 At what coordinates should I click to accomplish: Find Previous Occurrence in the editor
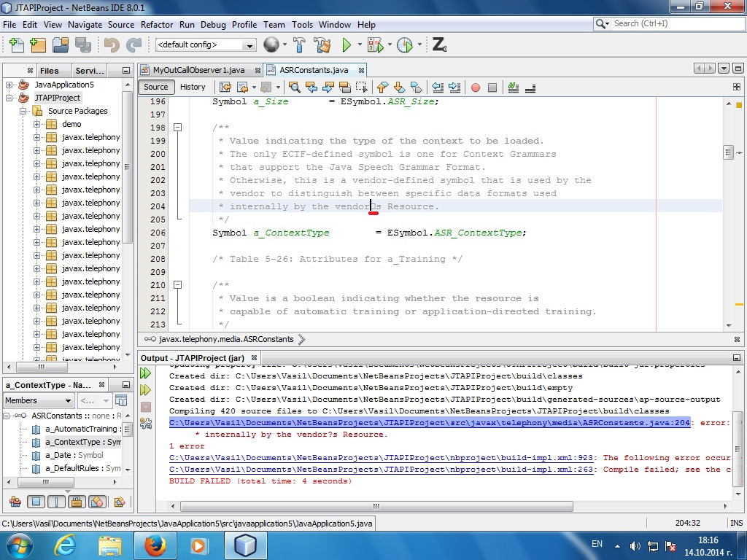(x=311, y=87)
